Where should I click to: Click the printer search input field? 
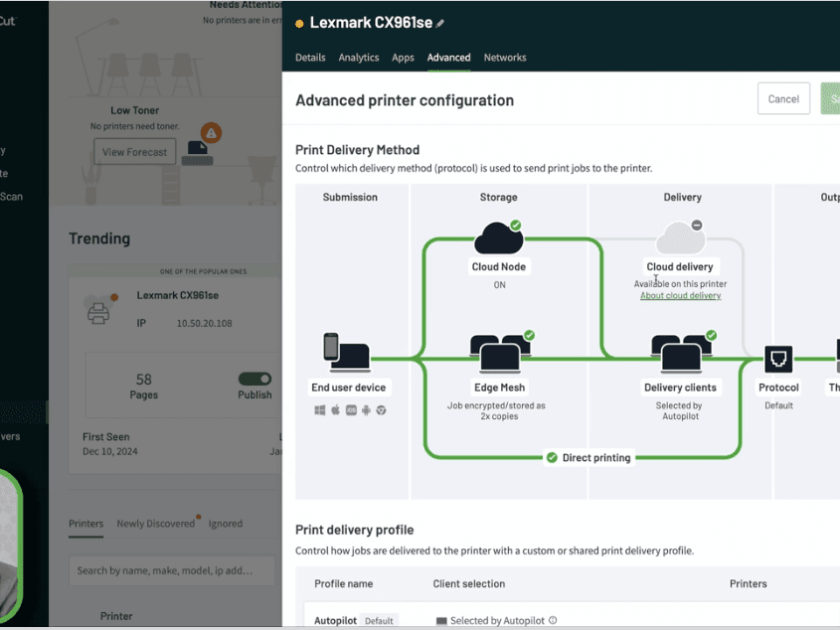pyautogui.click(x=172, y=570)
